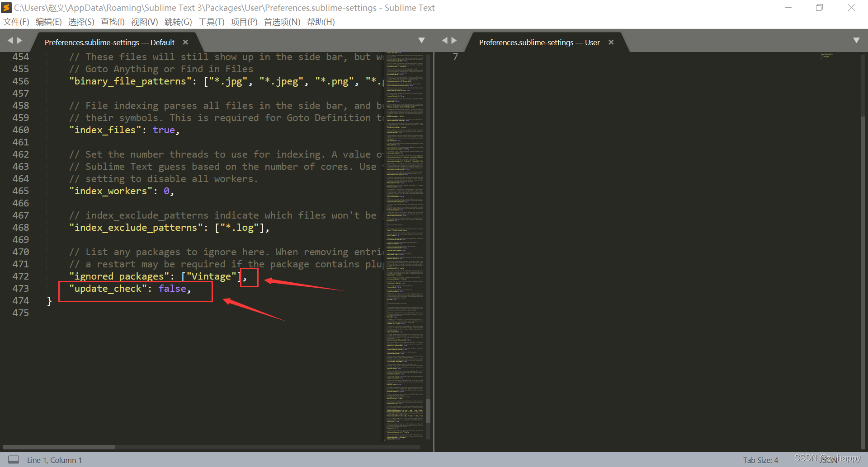The height and width of the screenshot is (467, 868).
Task: Change the Tab Size: 4 setting
Action: click(760, 460)
